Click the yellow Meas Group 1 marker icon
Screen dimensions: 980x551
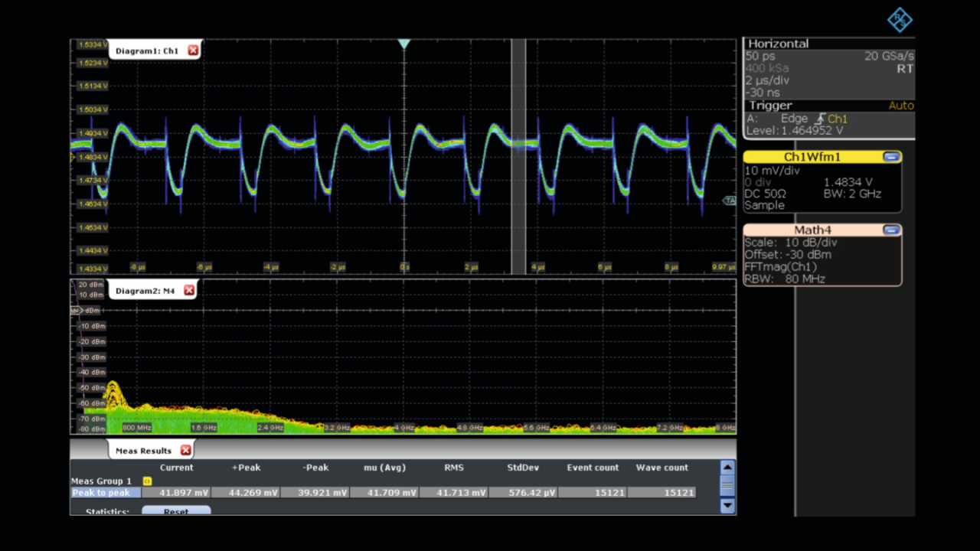(x=147, y=481)
